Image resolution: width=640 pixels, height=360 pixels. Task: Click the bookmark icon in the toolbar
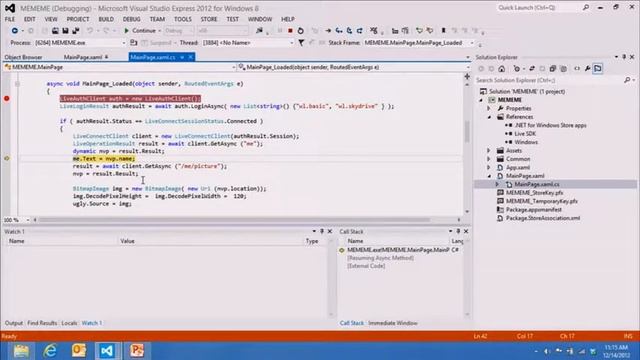click(x=443, y=31)
